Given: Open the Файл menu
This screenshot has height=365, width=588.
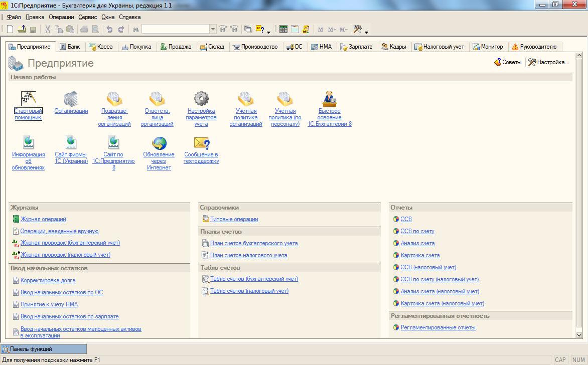Looking at the screenshot, I should tap(14, 17).
